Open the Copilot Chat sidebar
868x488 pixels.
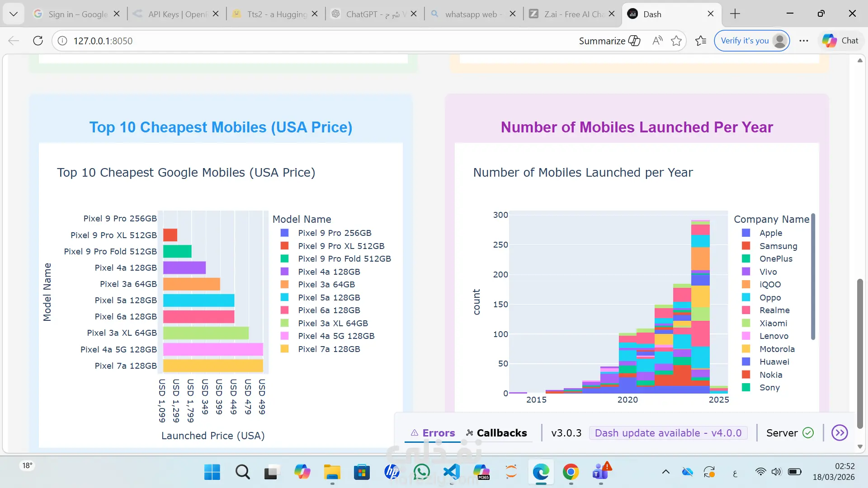click(x=840, y=41)
